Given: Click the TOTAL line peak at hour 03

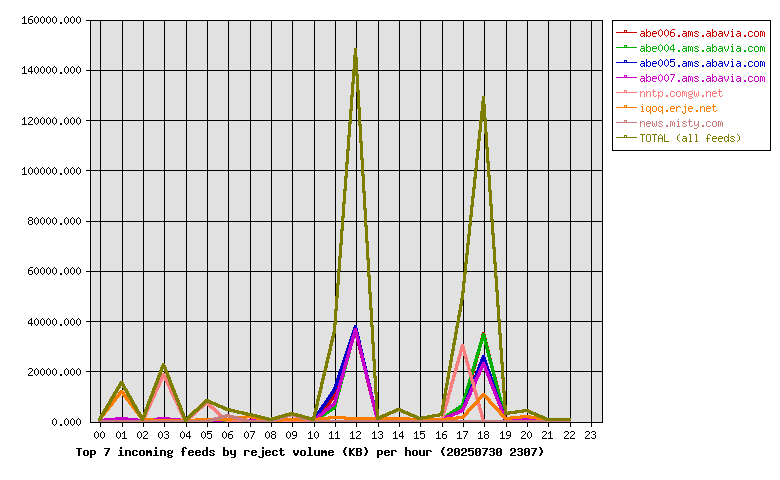Looking at the screenshot, I should pyautogui.click(x=164, y=366).
